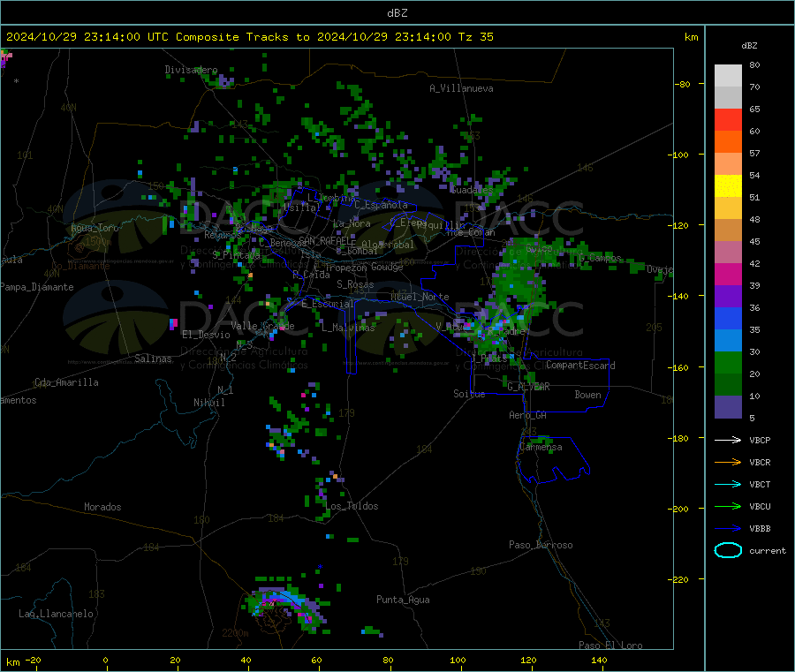Click the Pampa_Diamante location label
Image resolution: width=795 pixels, height=672 pixels.
[36, 287]
